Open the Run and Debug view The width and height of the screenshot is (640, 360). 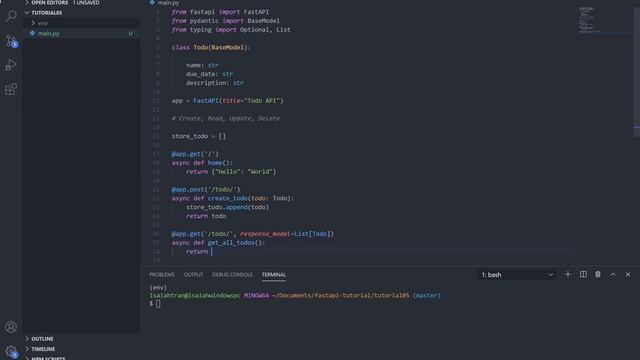[11, 65]
